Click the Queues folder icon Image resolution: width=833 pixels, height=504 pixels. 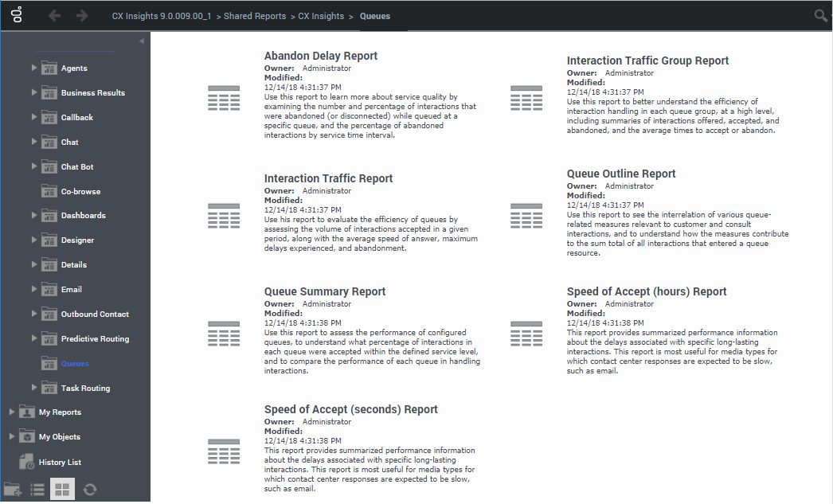click(x=49, y=363)
